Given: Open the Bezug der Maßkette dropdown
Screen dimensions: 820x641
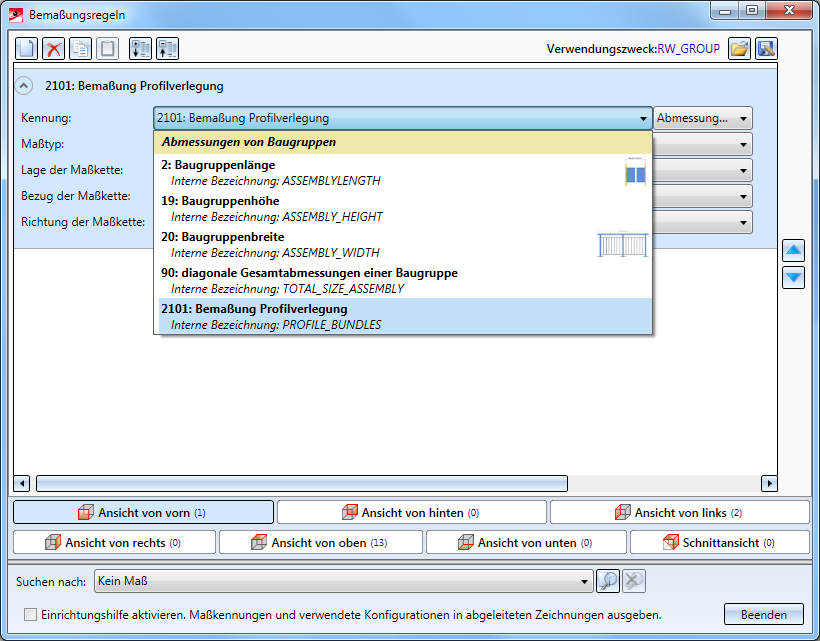Looking at the screenshot, I should pyautogui.click(x=743, y=197).
